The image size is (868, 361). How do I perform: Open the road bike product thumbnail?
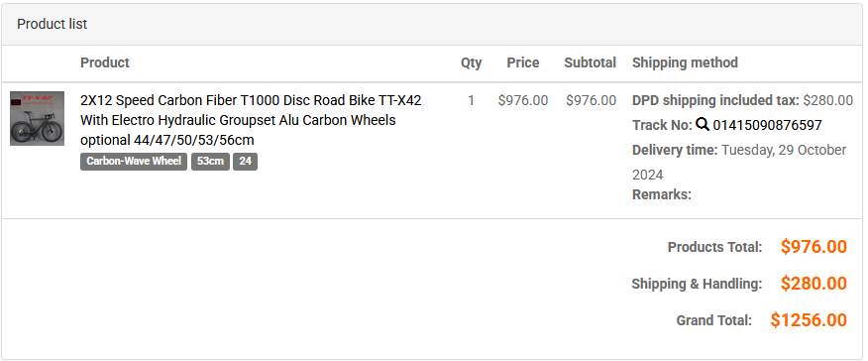tap(37, 118)
